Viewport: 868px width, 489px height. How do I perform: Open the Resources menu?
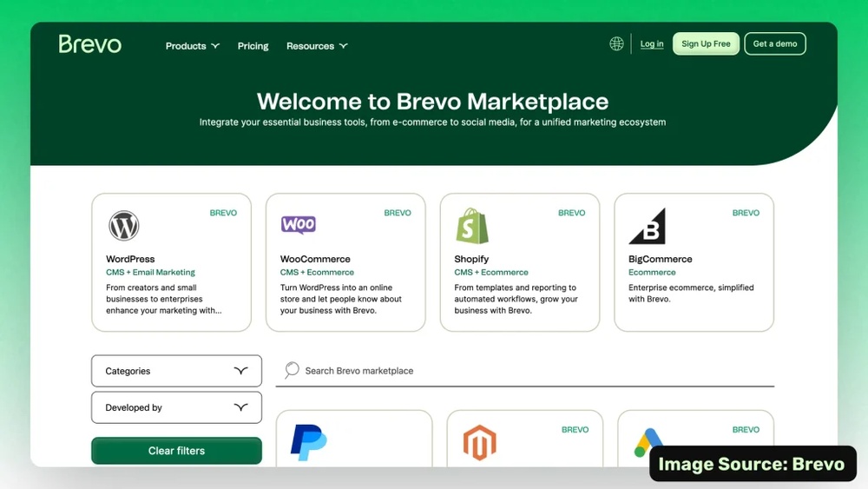coord(317,46)
